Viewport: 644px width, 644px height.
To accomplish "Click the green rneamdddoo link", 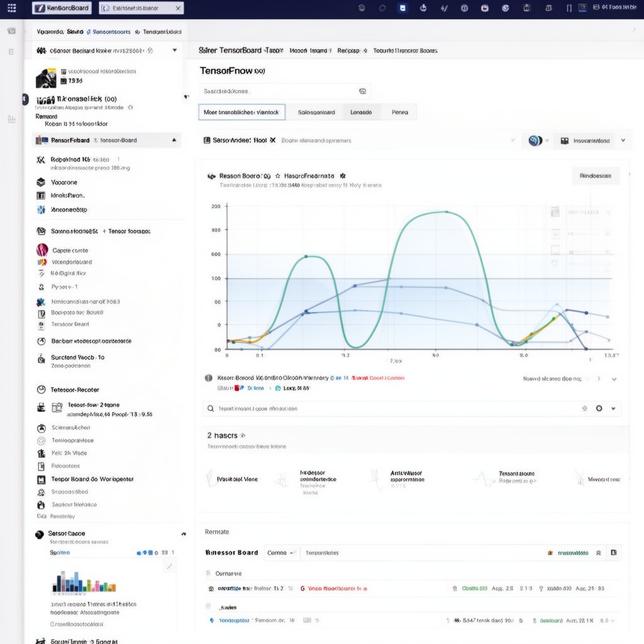I will [x=572, y=553].
